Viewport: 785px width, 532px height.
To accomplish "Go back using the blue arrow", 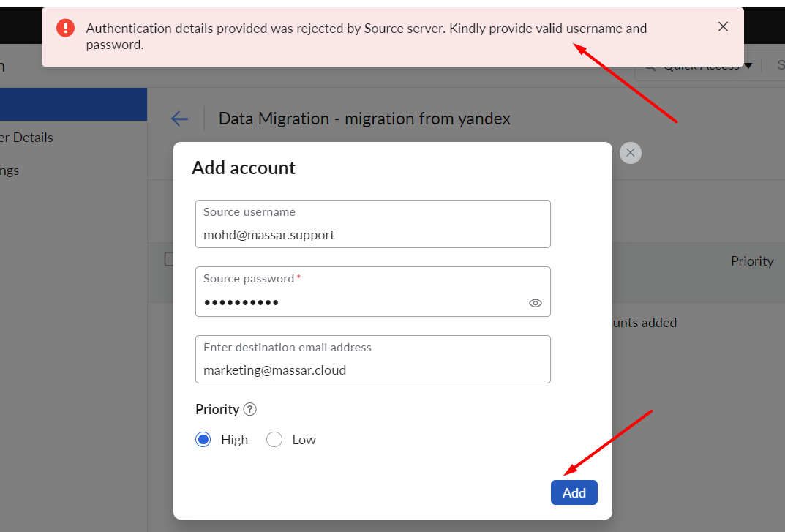I will [x=179, y=119].
